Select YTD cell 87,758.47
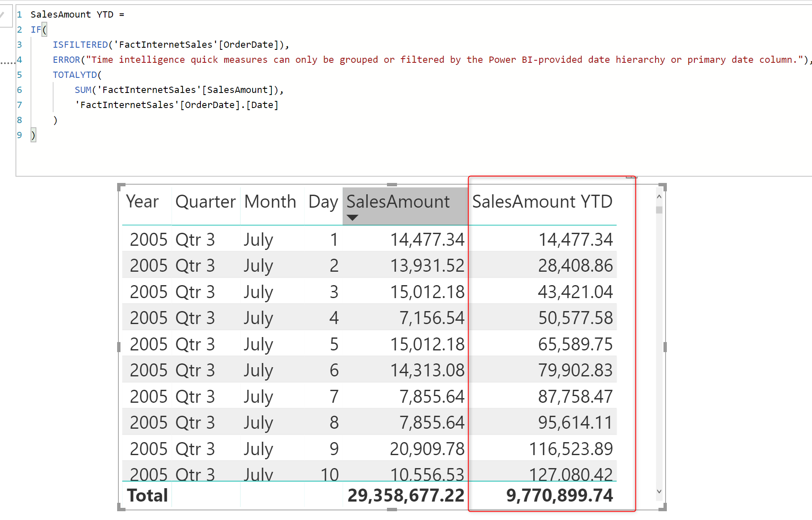The width and height of the screenshot is (812, 520). 575,397
